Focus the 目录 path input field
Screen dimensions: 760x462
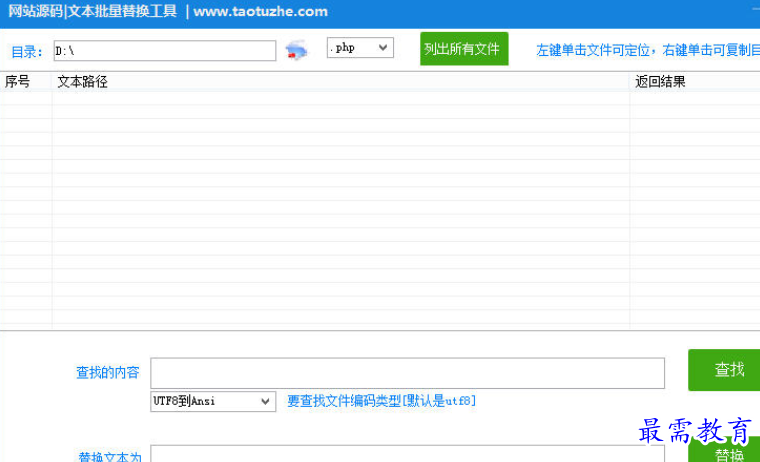165,50
